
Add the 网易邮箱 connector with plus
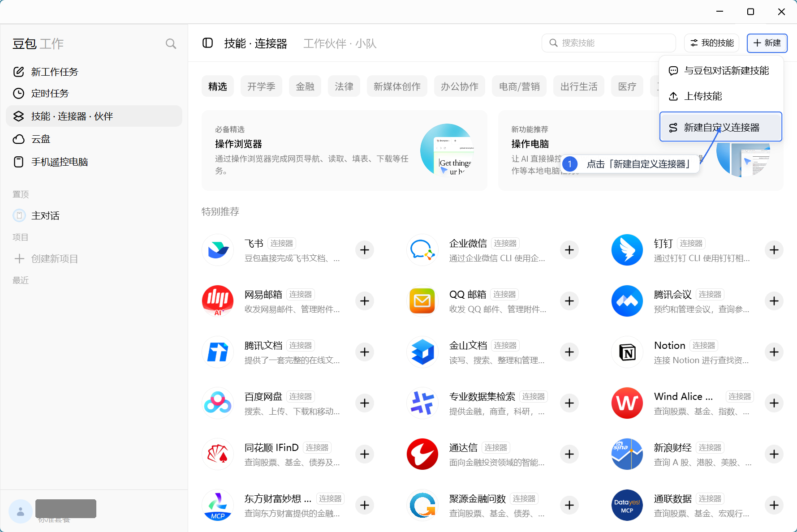pos(365,301)
